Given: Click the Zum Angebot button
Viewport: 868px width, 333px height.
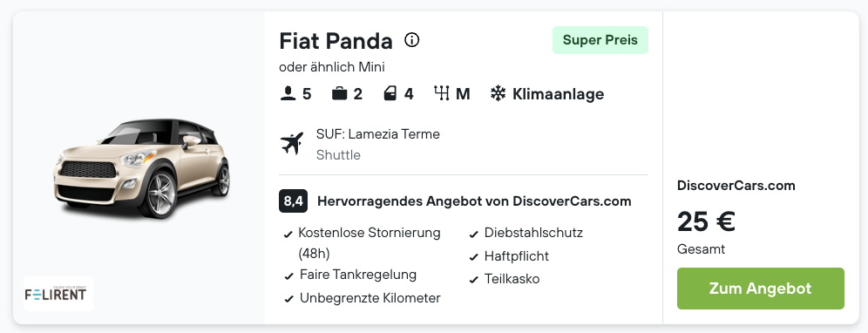Looking at the screenshot, I should (x=761, y=289).
